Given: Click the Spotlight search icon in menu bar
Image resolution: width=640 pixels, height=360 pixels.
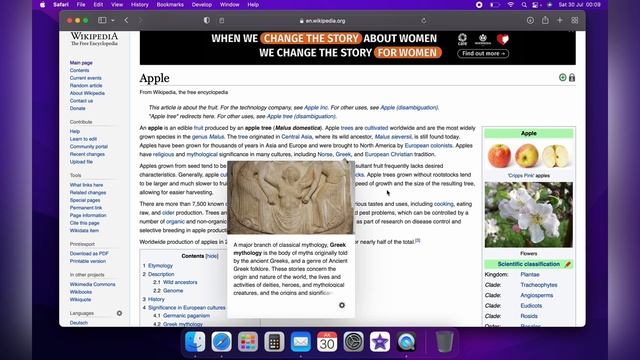Looking at the screenshot, I should point(524,5).
